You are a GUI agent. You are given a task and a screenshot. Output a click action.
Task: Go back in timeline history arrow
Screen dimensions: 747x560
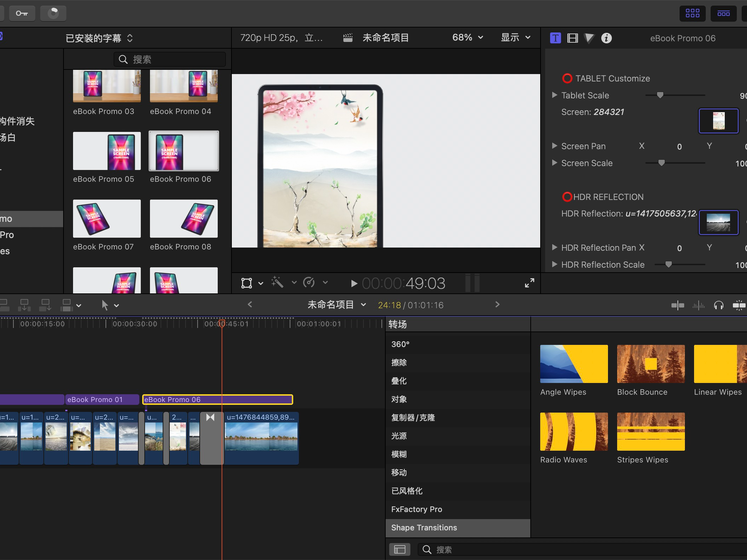coord(250,304)
